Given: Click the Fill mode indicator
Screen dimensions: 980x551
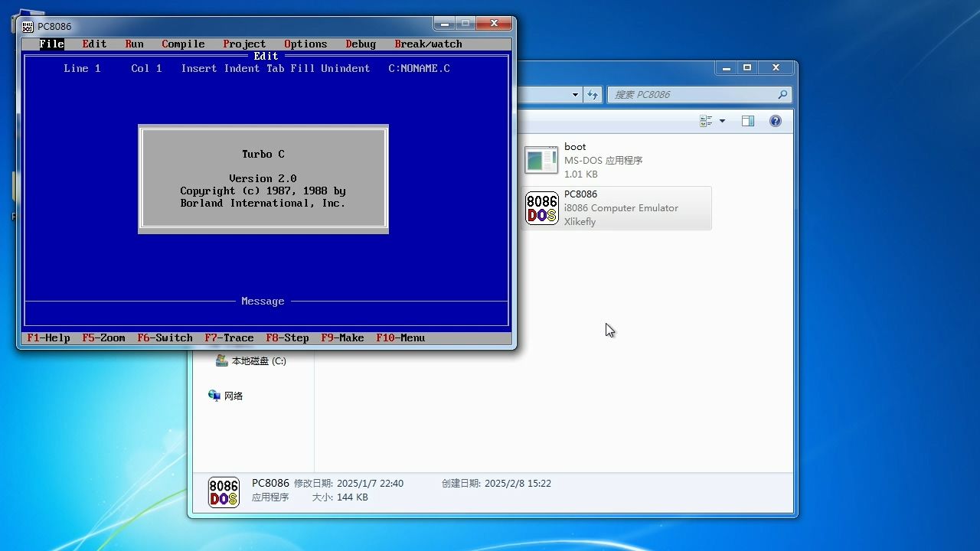Looking at the screenshot, I should pyautogui.click(x=303, y=69).
